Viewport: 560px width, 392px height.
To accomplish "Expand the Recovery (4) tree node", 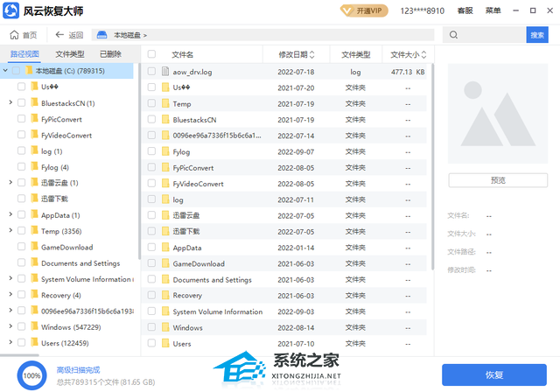I will click(x=10, y=294).
